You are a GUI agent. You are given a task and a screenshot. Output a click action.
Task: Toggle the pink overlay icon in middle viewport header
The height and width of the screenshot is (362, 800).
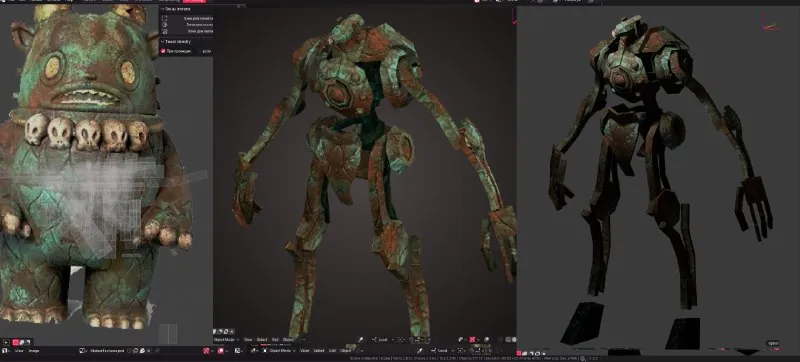[472, 340]
